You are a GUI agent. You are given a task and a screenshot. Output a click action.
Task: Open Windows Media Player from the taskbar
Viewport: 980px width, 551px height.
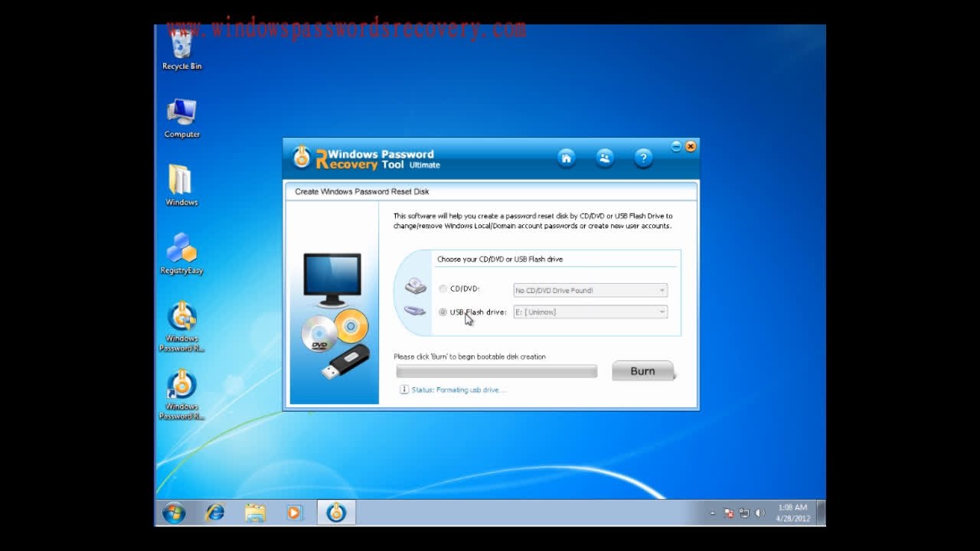(x=295, y=513)
